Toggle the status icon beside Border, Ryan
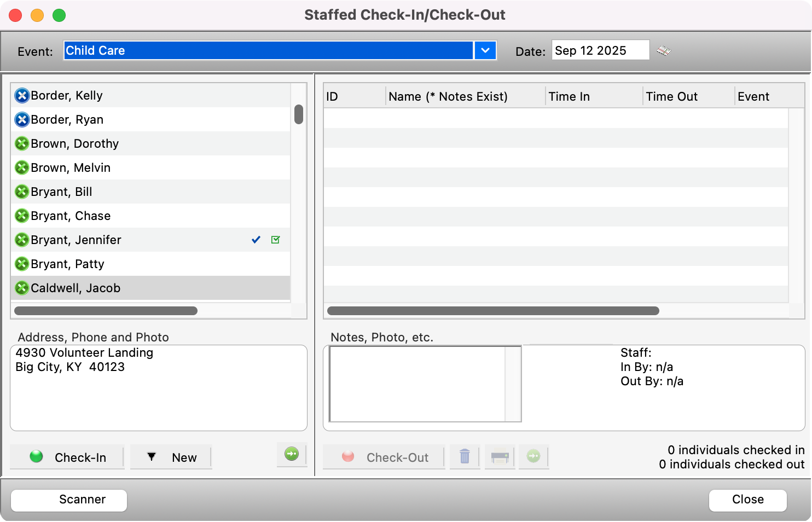The height and width of the screenshot is (522, 812). coord(22,119)
